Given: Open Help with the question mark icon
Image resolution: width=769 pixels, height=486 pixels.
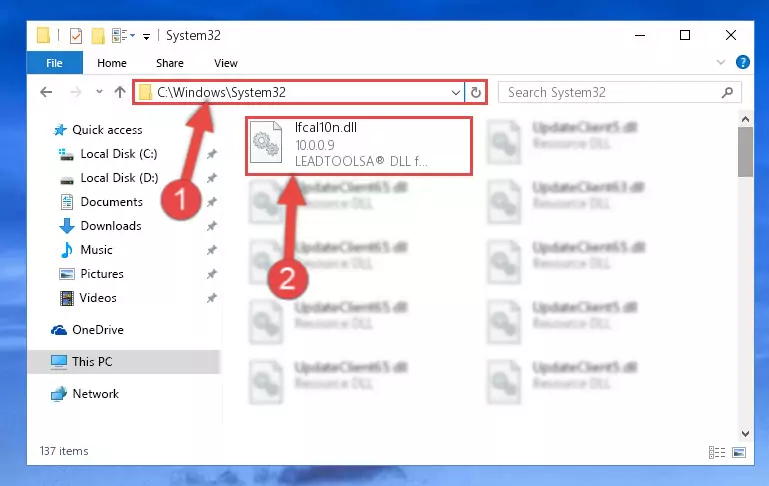Looking at the screenshot, I should 743,62.
